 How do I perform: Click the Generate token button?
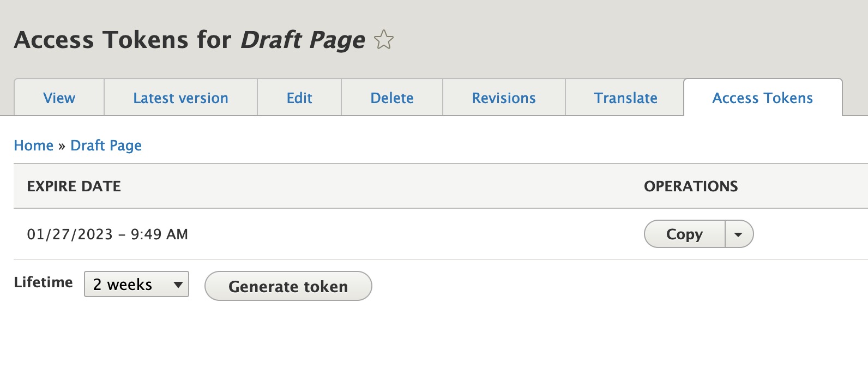click(x=288, y=286)
